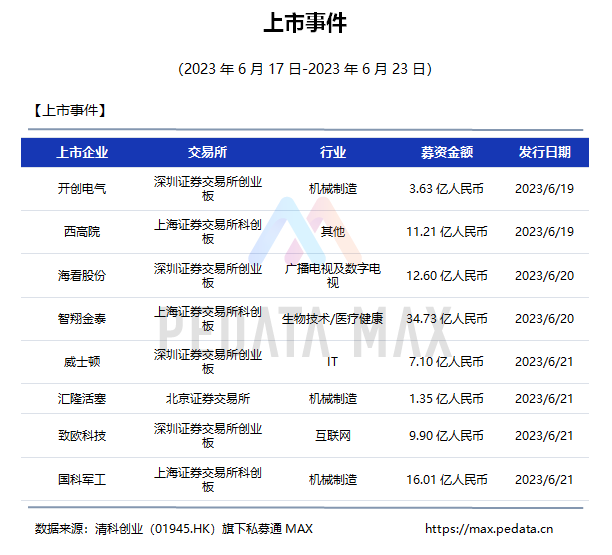Select amount 16.01 亿人民币
The image size is (612, 555).
(x=447, y=480)
